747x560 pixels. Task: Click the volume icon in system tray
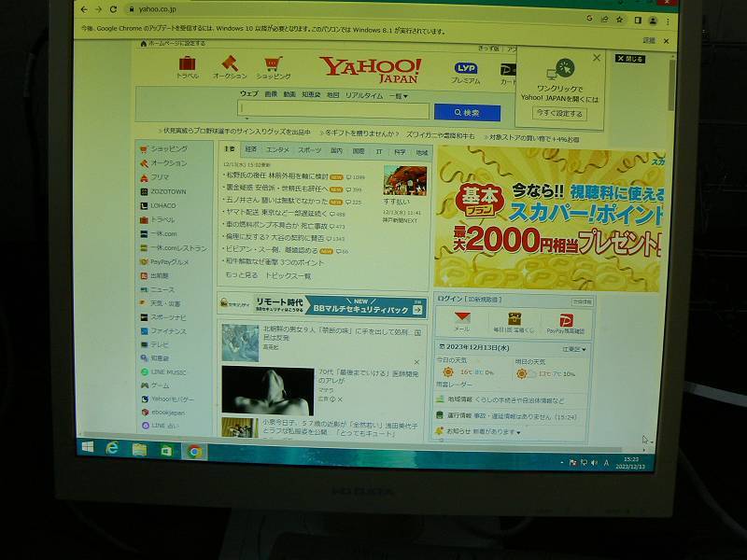pos(594,463)
